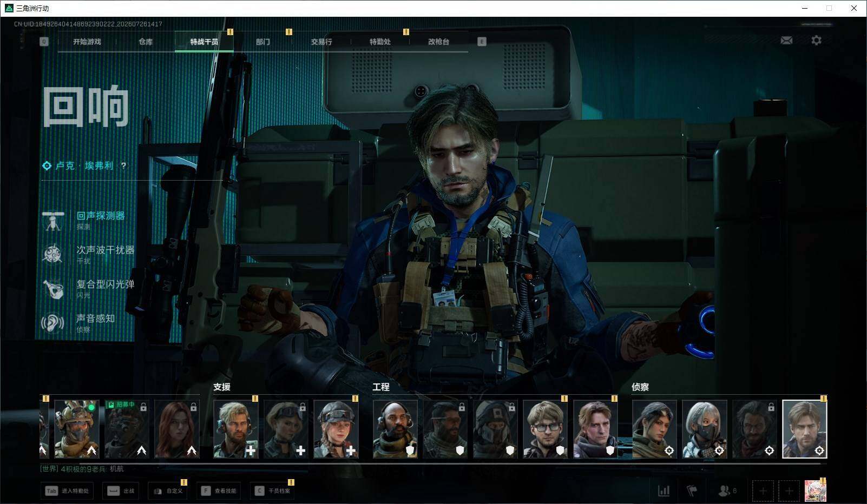Select the 声音感知 ear icon
Image resolution: width=867 pixels, height=504 pixels.
53,323
